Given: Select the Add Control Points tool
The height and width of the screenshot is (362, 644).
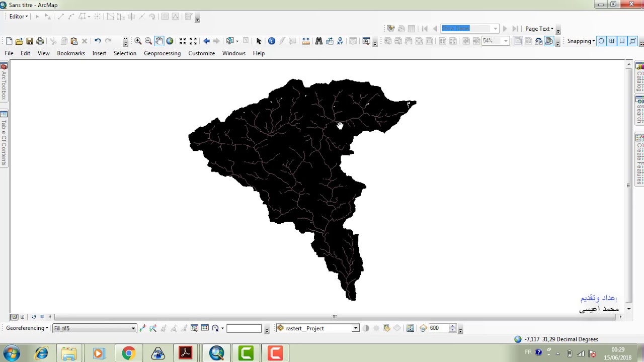Looking at the screenshot, I should click(142, 328).
